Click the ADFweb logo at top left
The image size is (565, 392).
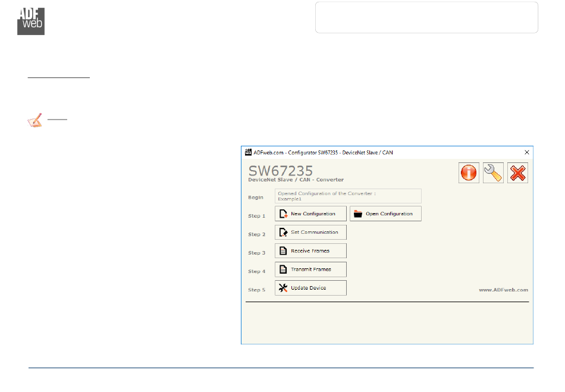31,21
